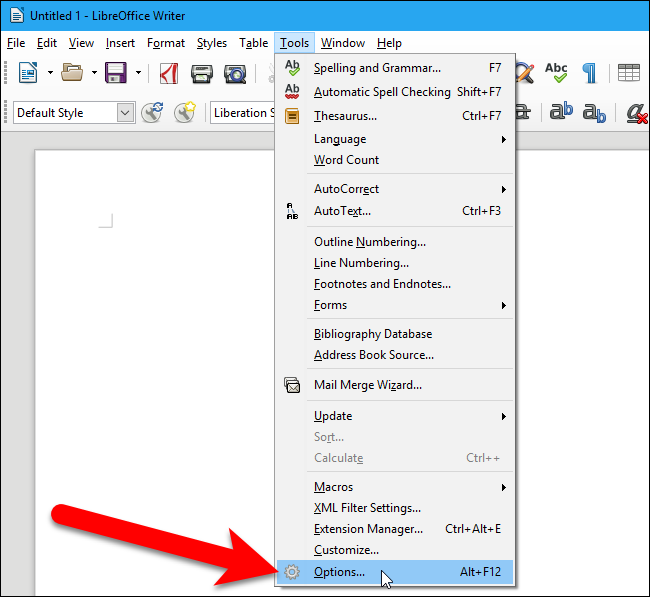This screenshot has height=597, width=650.
Task: Click the Print Preview icon
Action: click(235, 74)
